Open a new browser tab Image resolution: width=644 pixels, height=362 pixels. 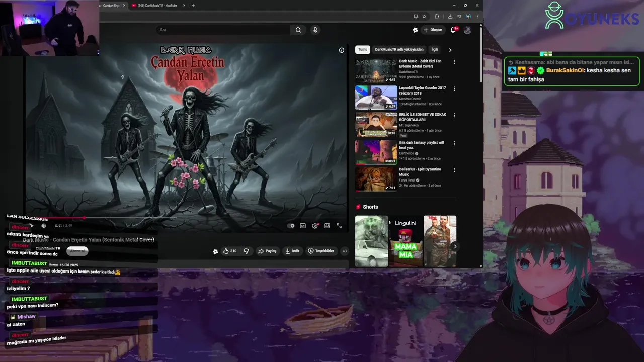point(193,6)
